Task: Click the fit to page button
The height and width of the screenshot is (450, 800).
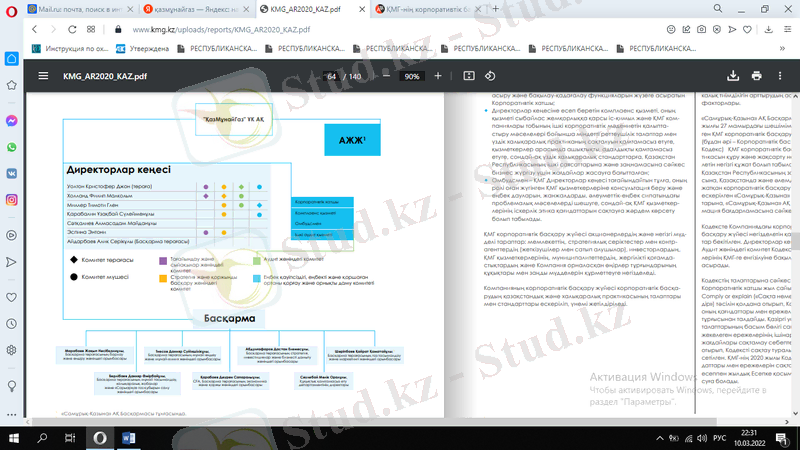Action: (469, 76)
